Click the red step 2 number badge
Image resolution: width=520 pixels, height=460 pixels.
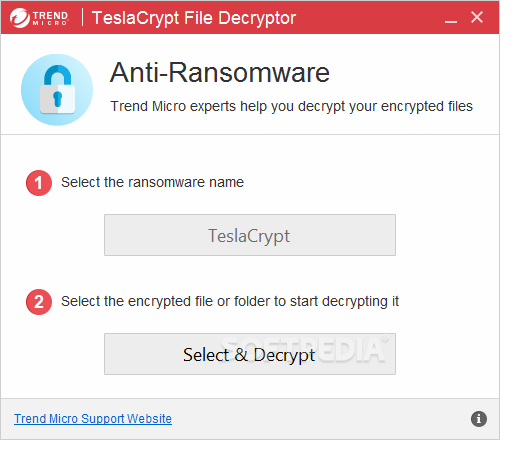pos(39,302)
